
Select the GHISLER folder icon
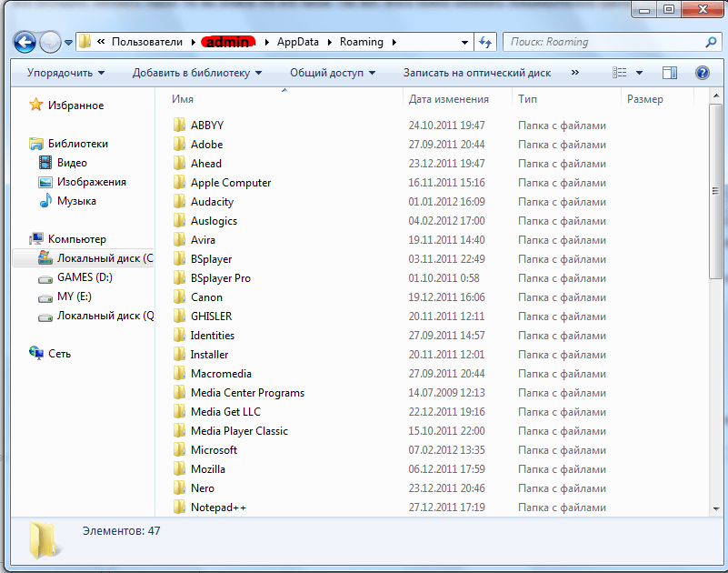[x=179, y=316]
